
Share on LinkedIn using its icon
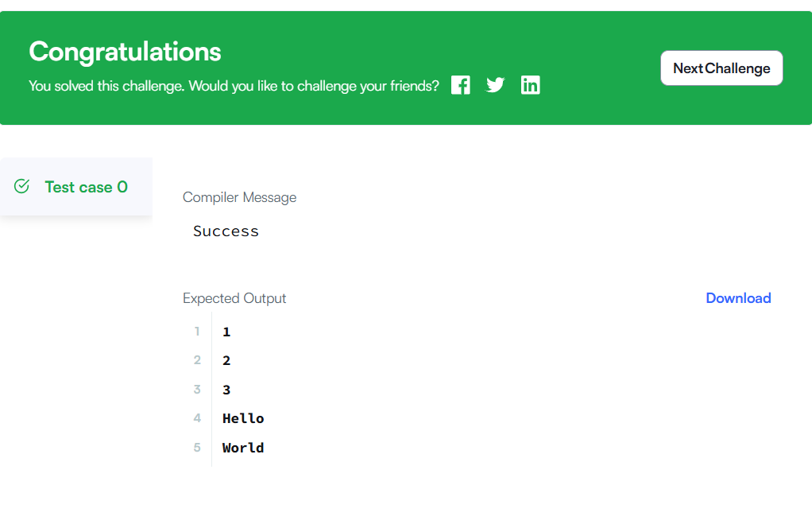(x=530, y=85)
